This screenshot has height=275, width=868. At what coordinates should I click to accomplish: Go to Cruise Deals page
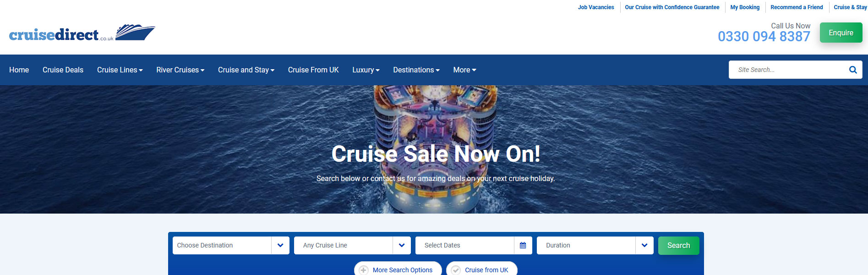63,70
